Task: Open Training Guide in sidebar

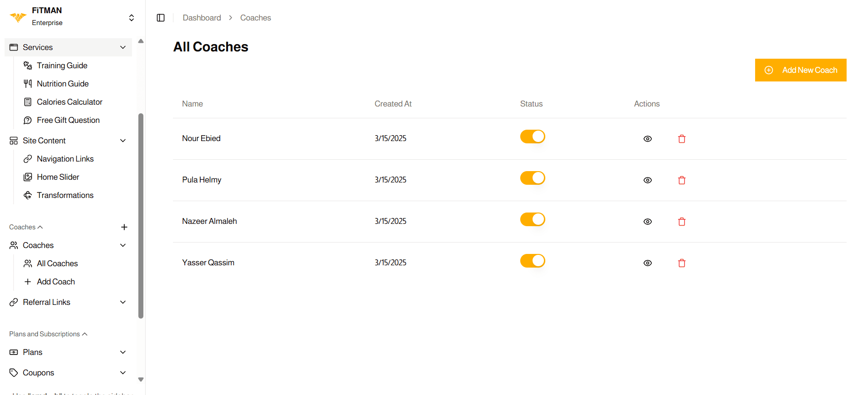Action: [x=62, y=66]
